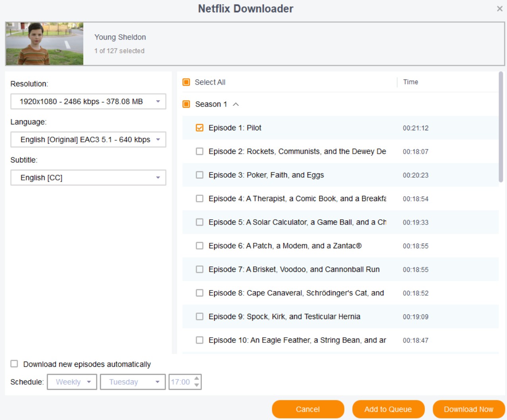Check Episode 2: Rockets, Communists checkbox
507x420 pixels.
coord(199,151)
